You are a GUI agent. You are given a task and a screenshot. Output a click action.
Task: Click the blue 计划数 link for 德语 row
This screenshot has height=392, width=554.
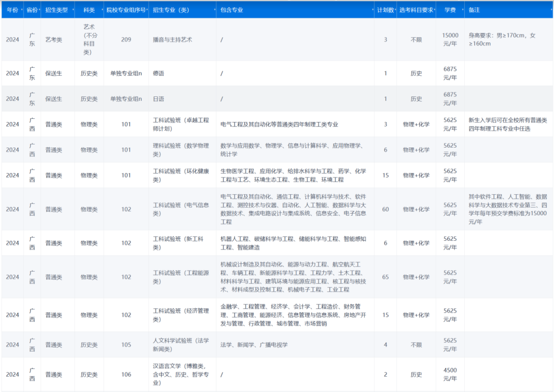(x=385, y=73)
